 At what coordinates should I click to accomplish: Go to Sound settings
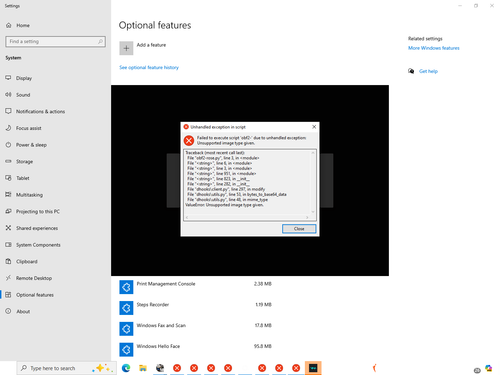(23, 95)
